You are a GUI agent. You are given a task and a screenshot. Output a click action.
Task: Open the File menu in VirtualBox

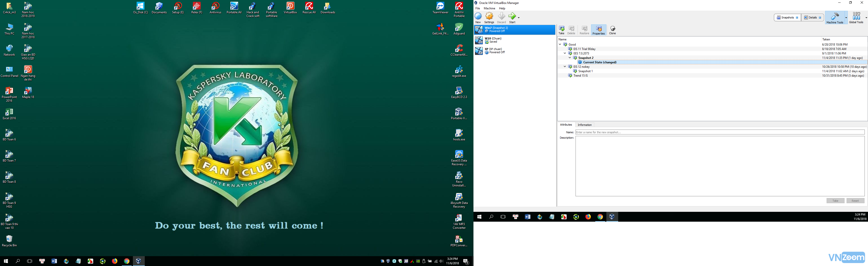coord(477,8)
